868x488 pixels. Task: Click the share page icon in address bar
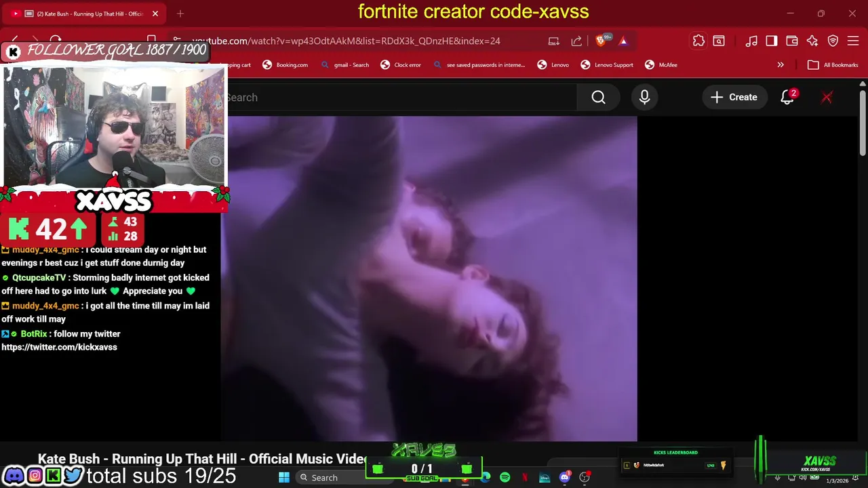click(576, 41)
